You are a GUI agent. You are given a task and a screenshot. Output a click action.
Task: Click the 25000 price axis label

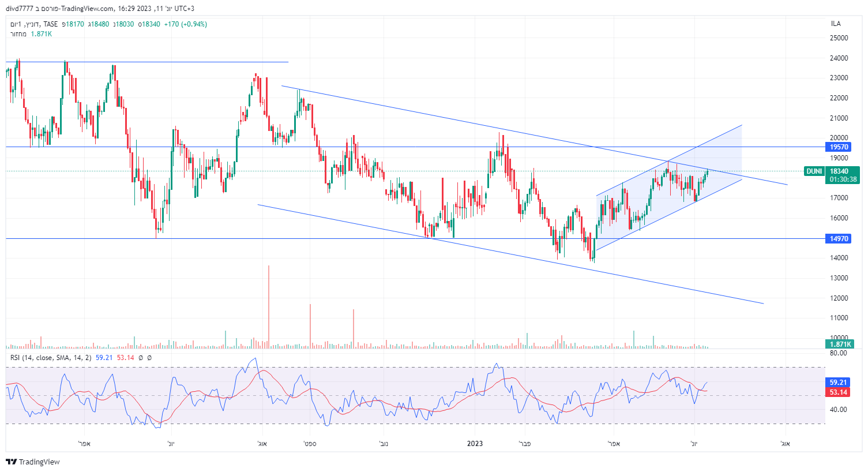click(839, 38)
